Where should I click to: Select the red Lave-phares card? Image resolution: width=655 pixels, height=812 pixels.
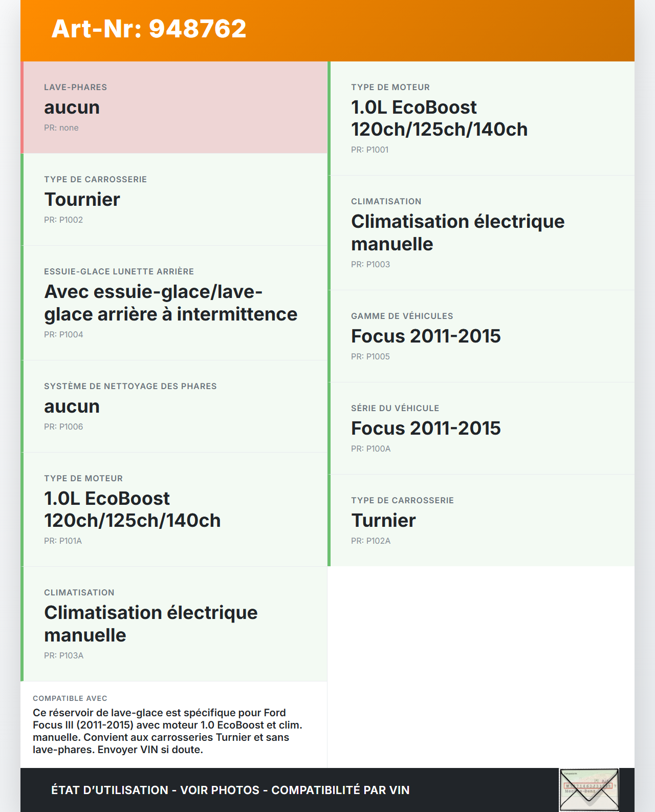pos(174,108)
